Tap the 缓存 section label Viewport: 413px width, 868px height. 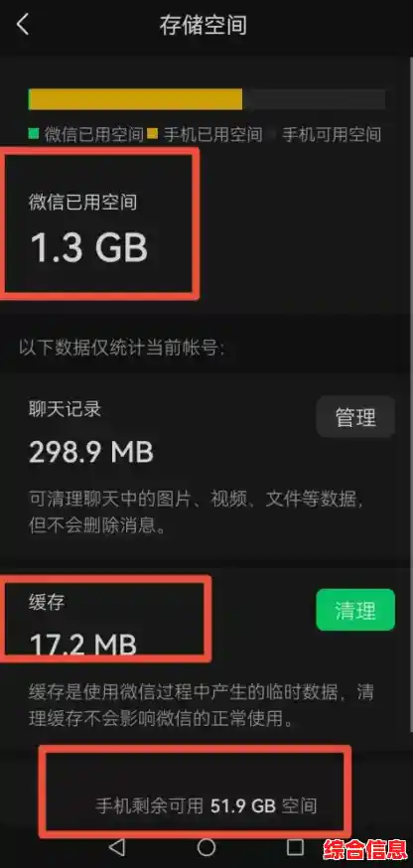point(47,602)
